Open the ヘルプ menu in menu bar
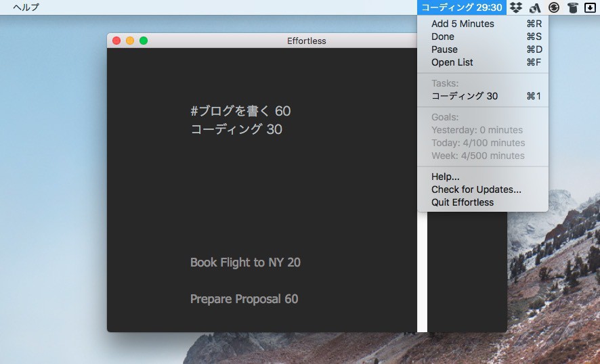Viewport: 600px width, 364px height. point(26,7)
